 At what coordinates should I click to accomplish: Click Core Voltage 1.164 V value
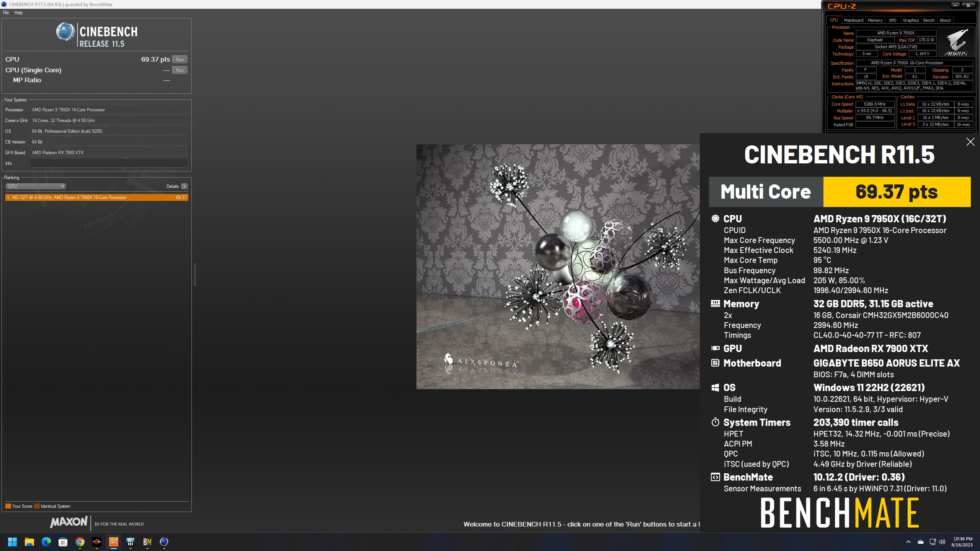(922, 54)
